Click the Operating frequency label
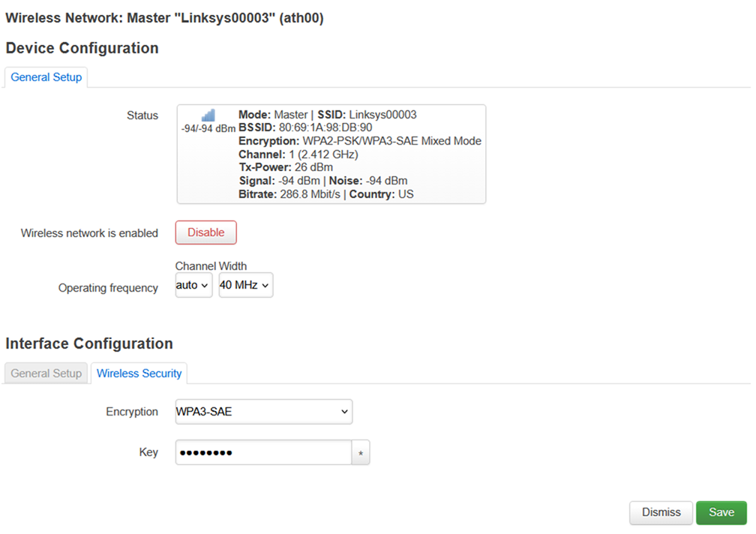 108,288
